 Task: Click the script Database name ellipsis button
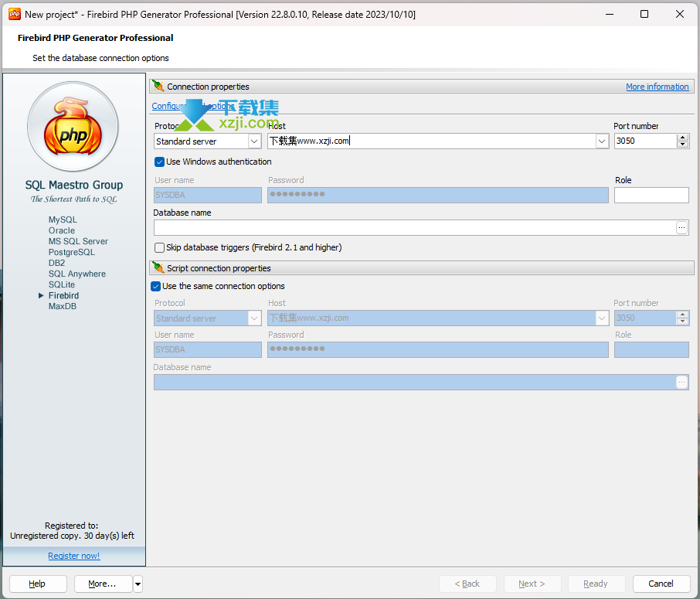681,383
